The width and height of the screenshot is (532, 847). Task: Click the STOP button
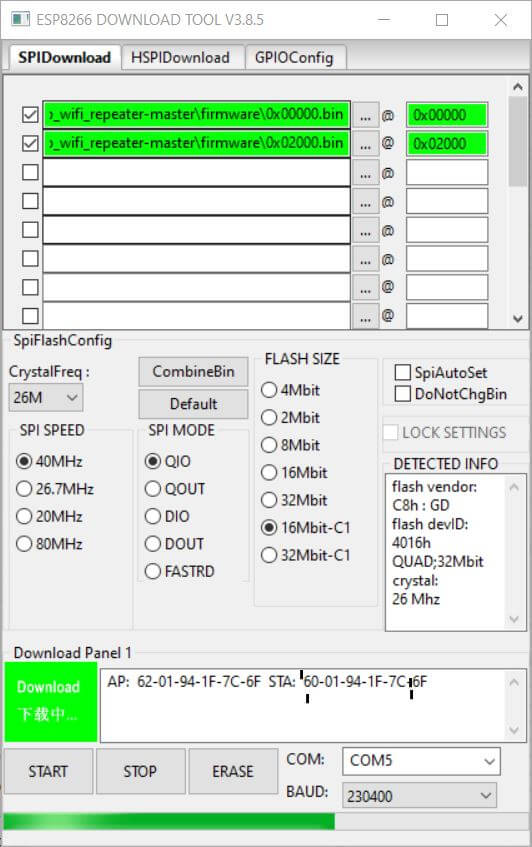coord(140,771)
